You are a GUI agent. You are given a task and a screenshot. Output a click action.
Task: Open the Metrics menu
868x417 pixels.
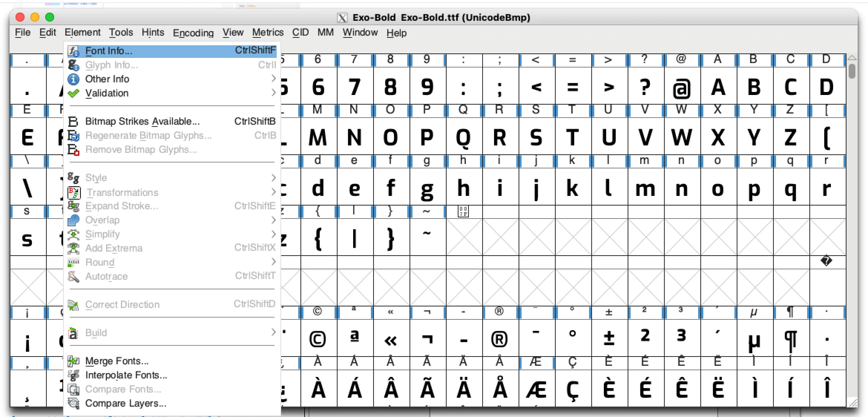(267, 33)
